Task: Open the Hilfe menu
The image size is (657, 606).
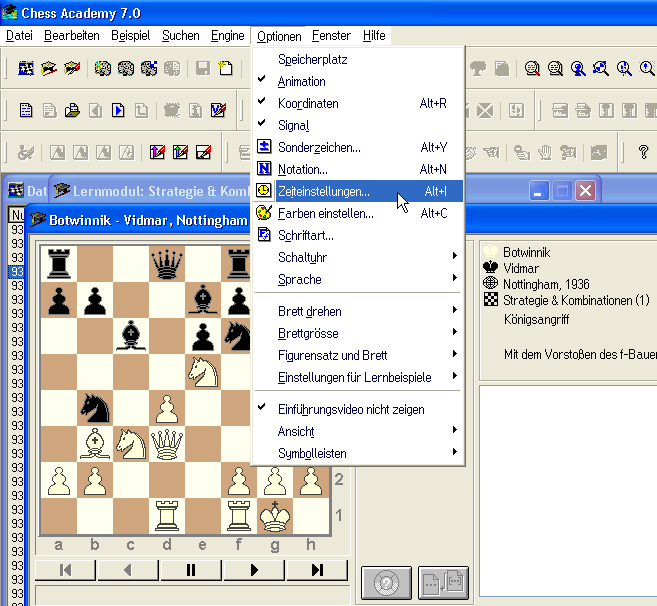Action: (x=374, y=36)
